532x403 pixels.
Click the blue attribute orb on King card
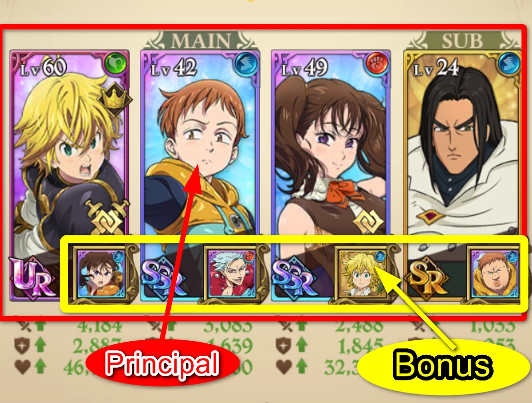pos(246,63)
